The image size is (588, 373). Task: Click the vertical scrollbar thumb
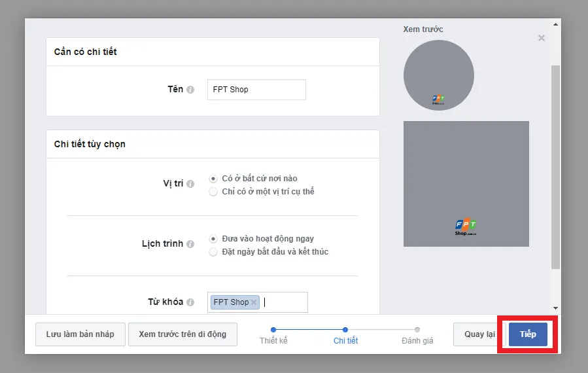pos(555,167)
